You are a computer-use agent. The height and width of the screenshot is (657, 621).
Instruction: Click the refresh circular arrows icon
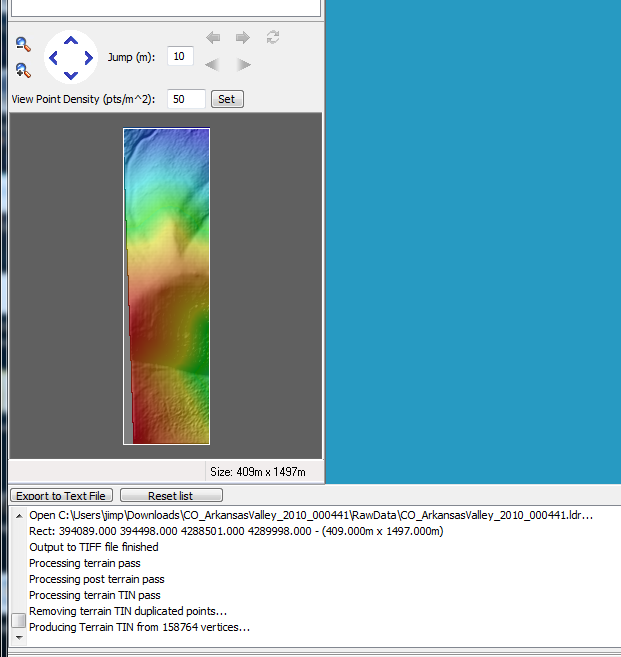pos(272,38)
